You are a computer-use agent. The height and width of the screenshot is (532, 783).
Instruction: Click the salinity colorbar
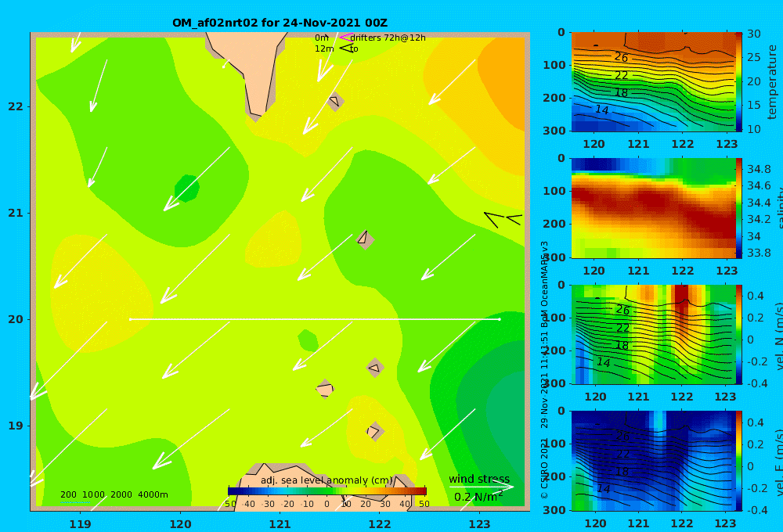[739, 208]
